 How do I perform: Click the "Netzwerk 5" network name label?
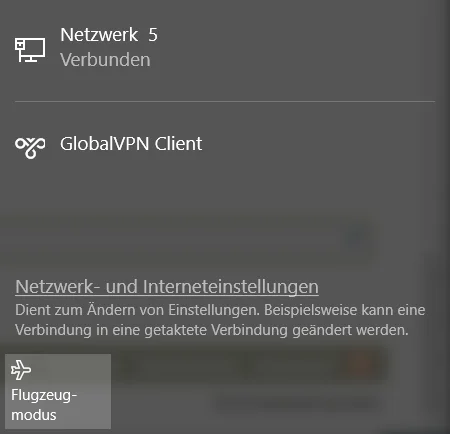click(x=109, y=35)
